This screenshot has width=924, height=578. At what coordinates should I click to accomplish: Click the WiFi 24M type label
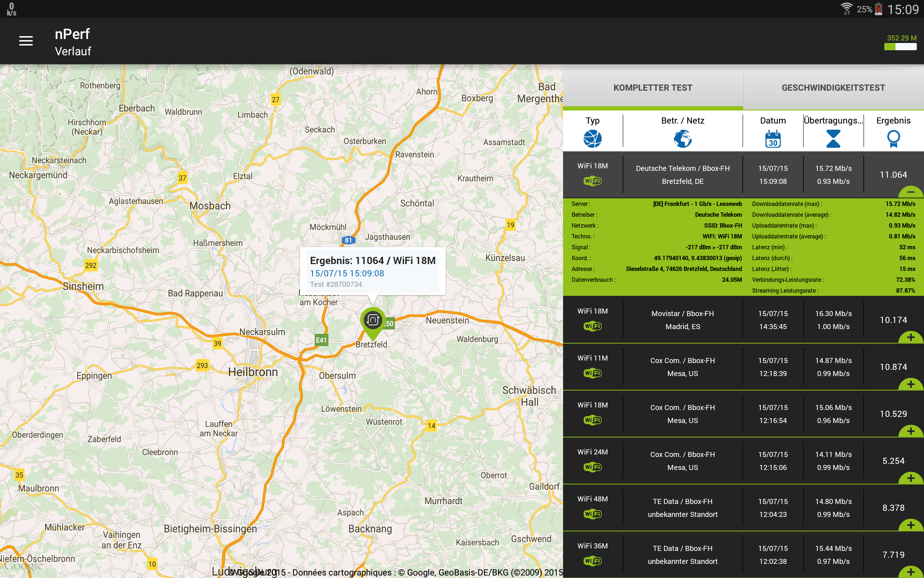click(x=593, y=452)
